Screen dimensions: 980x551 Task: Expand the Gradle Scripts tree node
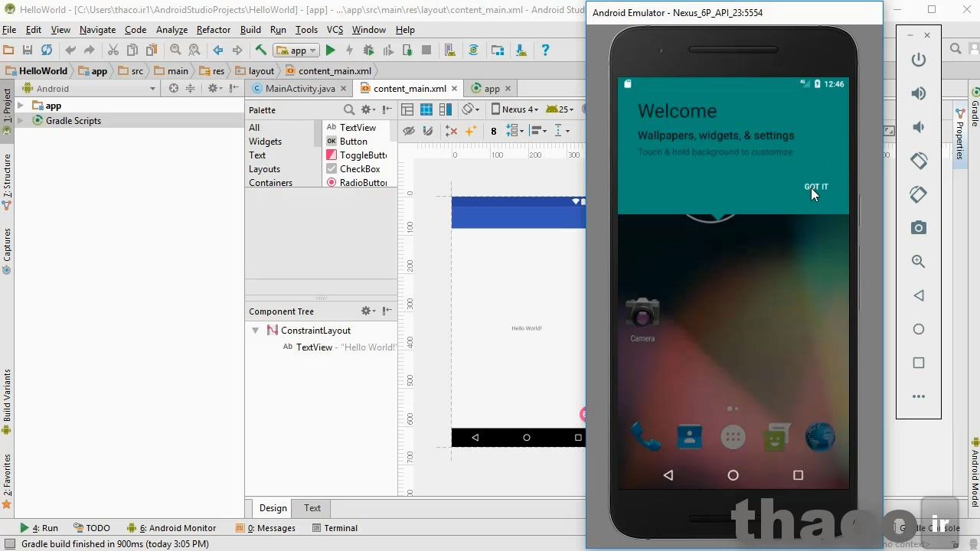pyautogui.click(x=21, y=121)
